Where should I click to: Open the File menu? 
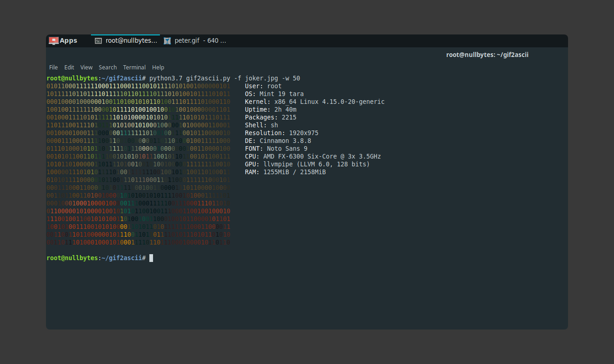53,67
